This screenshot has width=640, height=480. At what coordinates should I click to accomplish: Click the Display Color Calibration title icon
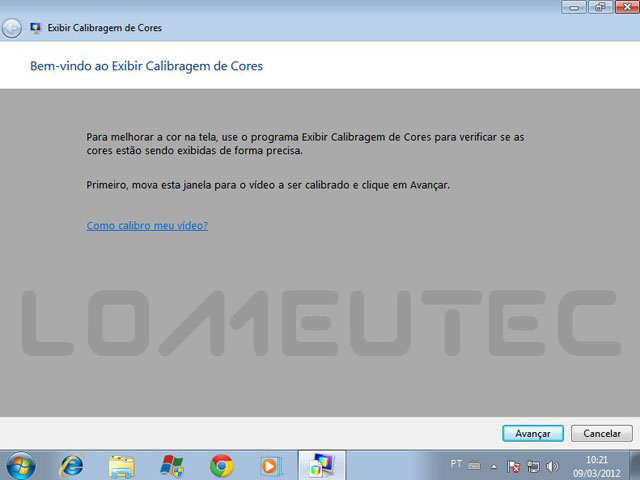pyautogui.click(x=36, y=28)
